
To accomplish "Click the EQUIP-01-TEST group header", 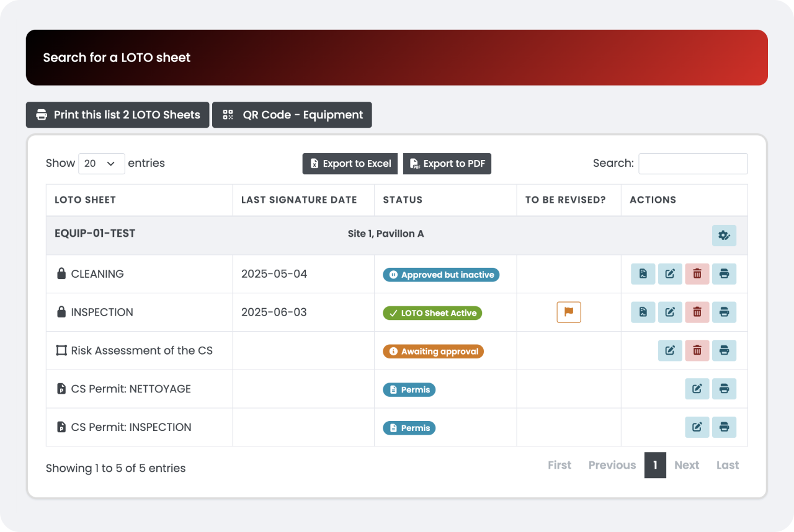I will point(397,236).
